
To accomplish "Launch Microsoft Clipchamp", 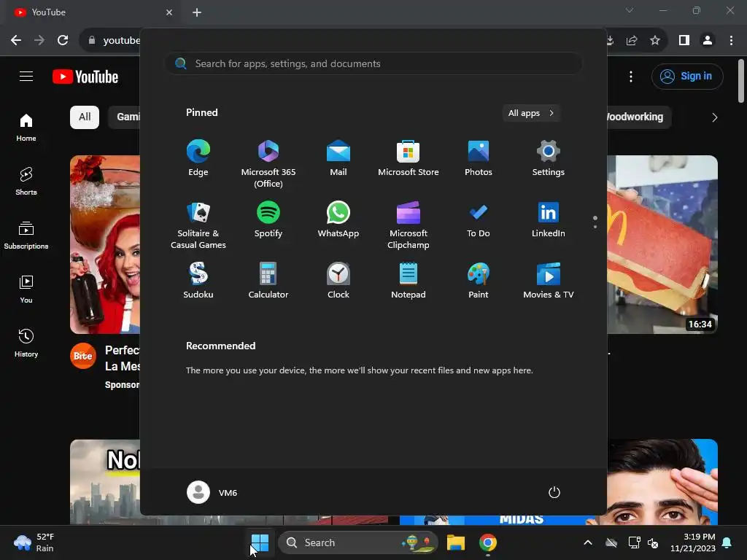I will tap(409, 225).
